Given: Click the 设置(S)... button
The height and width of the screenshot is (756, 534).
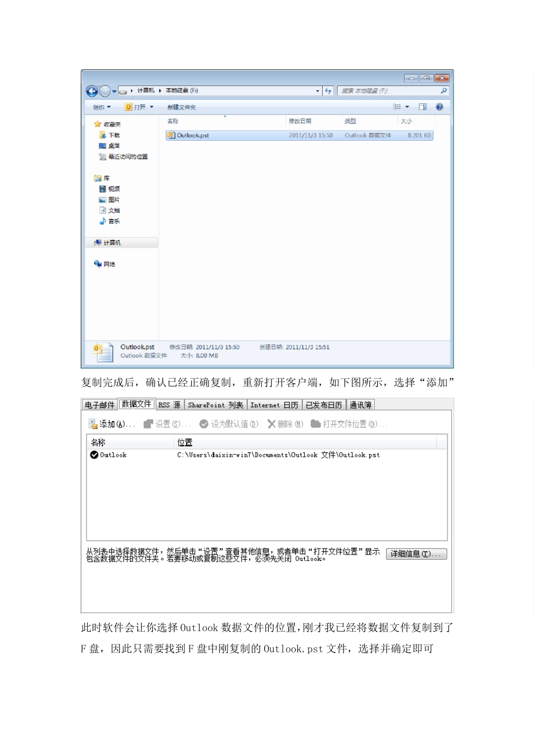Looking at the screenshot, I should (168, 424).
